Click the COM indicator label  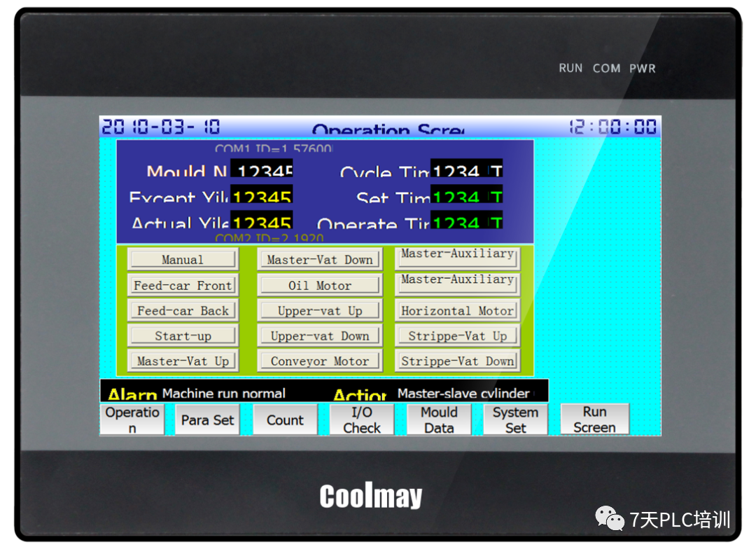(x=606, y=68)
